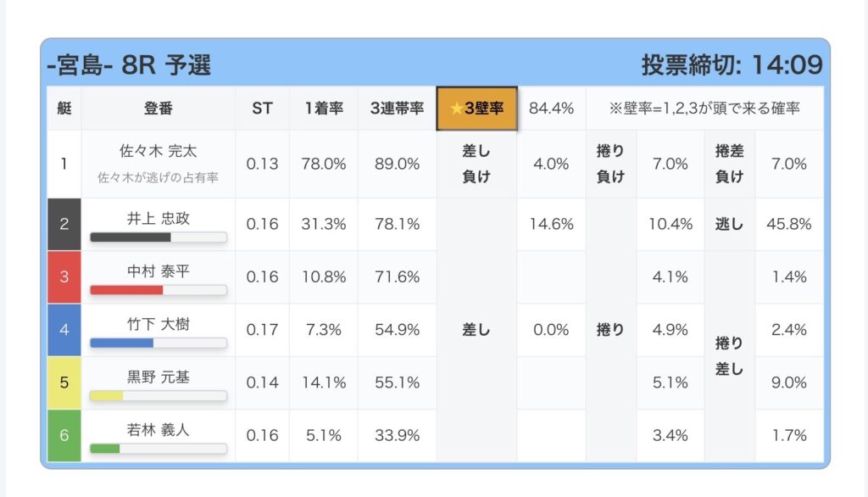Click 中村 泰平 red share bar
Viewport: 868px width, 497px height.
[x=159, y=290]
